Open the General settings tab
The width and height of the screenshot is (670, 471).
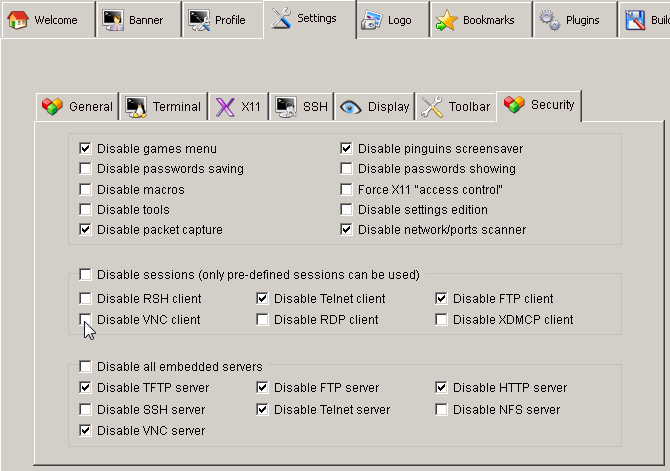[x=78, y=107]
